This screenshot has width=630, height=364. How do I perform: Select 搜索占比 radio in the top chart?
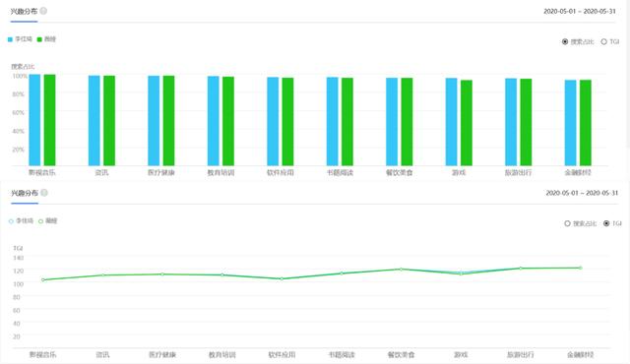pyautogui.click(x=565, y=41)
